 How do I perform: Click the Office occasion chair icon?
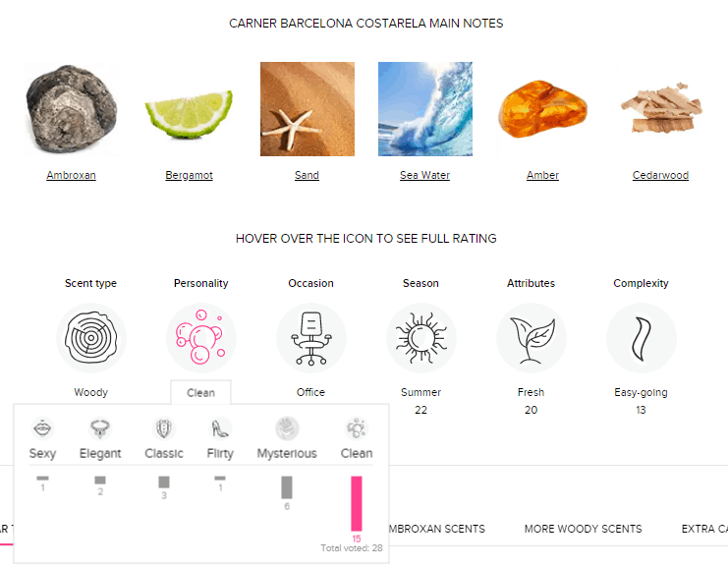click(x=310, y=338)
